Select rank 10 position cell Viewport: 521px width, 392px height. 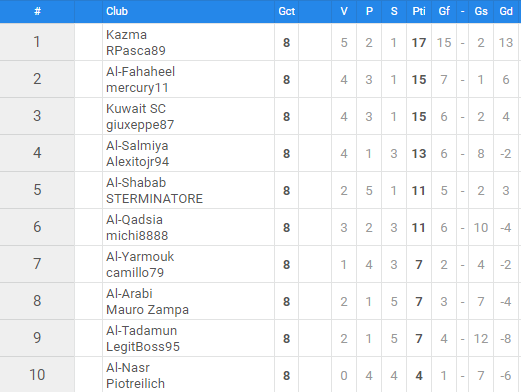(x=37, y=375)
